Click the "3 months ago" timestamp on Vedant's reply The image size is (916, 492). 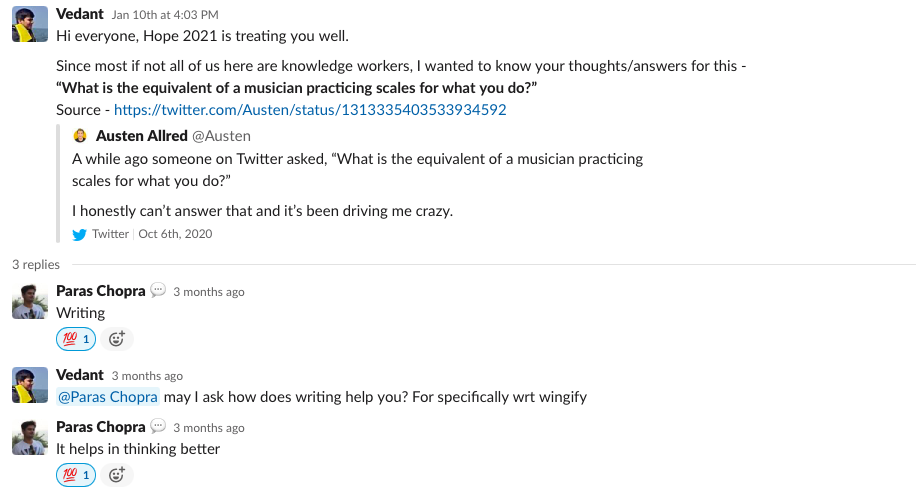coord(147,376)
